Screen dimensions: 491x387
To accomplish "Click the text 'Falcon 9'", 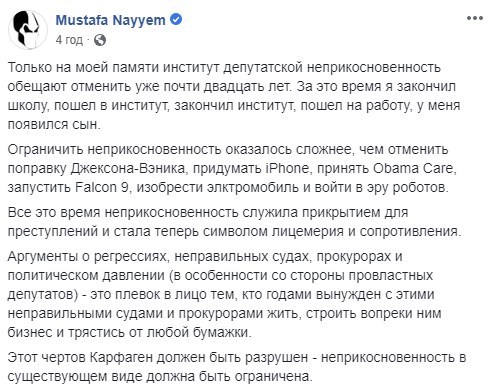I will tap(102, 187).
